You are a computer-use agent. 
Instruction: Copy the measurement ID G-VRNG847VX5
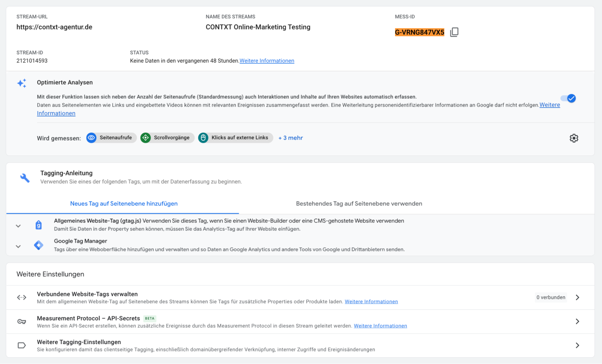454,32
